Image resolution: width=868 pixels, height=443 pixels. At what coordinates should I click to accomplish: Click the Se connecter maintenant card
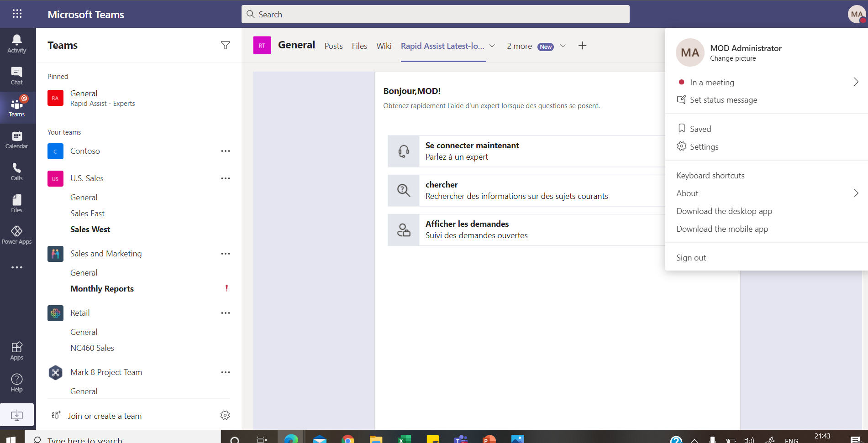coord(526,151)
